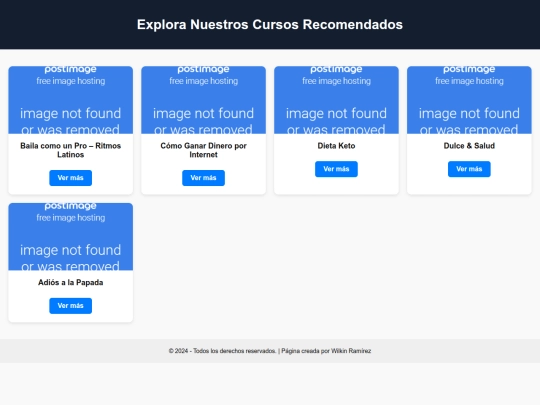Click the 'Dulce & Salud' card title
540x405 pixels.
coord(469,146)
